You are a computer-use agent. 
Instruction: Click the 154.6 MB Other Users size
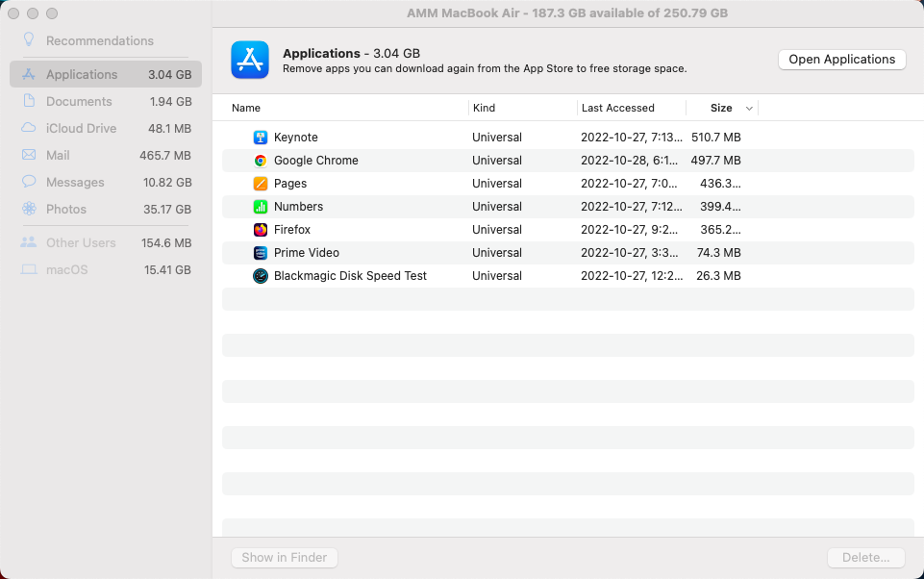coord(166,243)
